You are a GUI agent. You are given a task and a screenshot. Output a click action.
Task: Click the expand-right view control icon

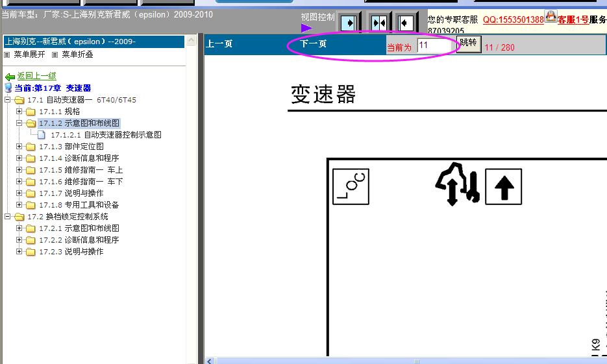tap(349, 23)
